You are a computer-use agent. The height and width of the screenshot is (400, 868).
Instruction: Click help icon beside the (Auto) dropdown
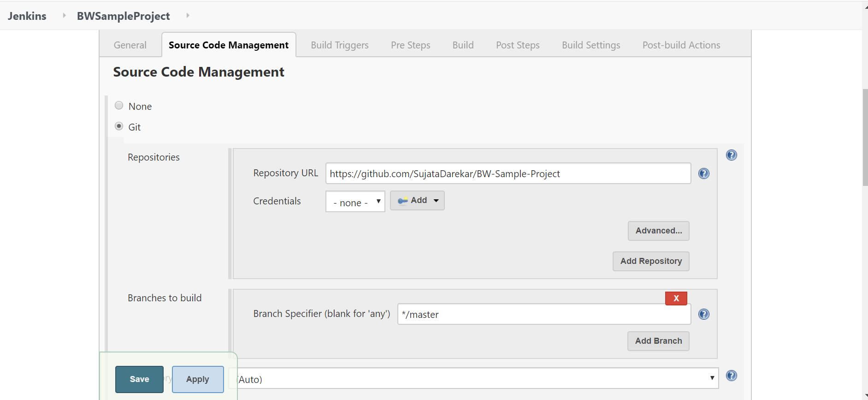(731, 376)
